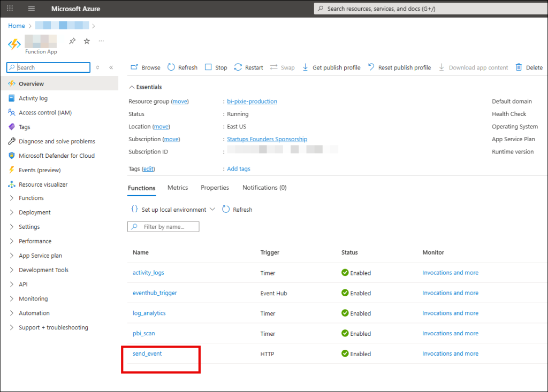Open the send_event function
Viewport: 548px width, 392px height.
pyautogui.click(x=147, y=353)
